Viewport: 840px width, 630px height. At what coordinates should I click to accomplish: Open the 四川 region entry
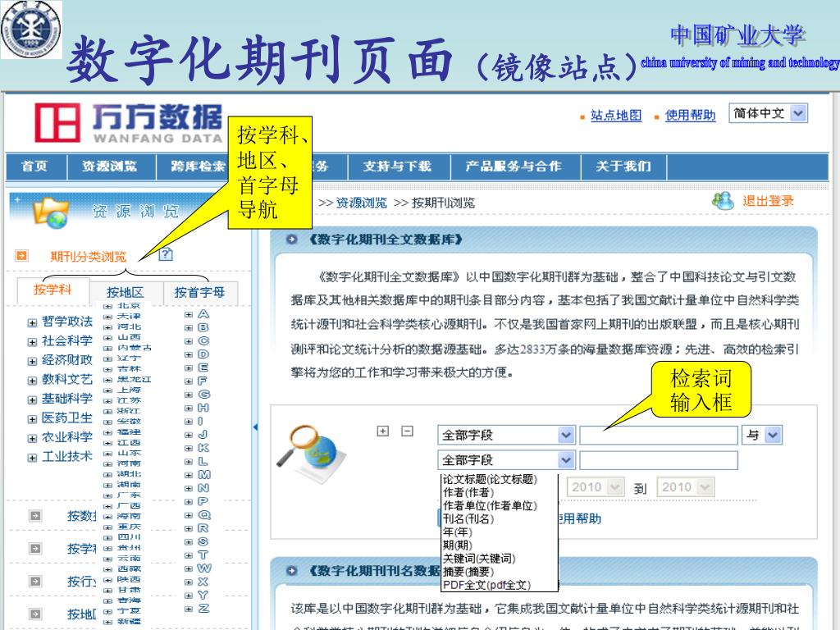pos(129,536)
